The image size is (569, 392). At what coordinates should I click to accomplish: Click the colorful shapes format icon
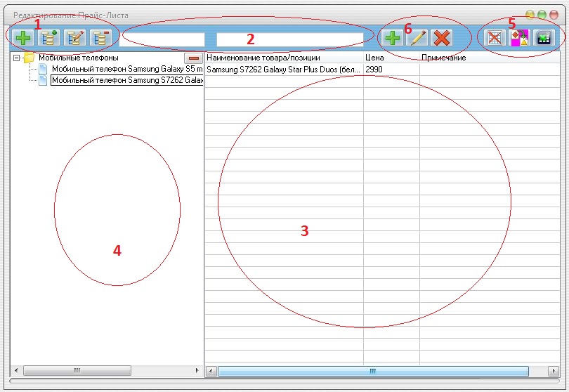pyautogui.click(x=519, y=38)
